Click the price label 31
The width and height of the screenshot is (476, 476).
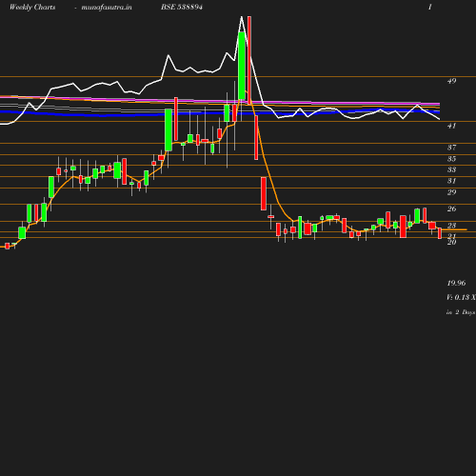[x=451, y=181]
